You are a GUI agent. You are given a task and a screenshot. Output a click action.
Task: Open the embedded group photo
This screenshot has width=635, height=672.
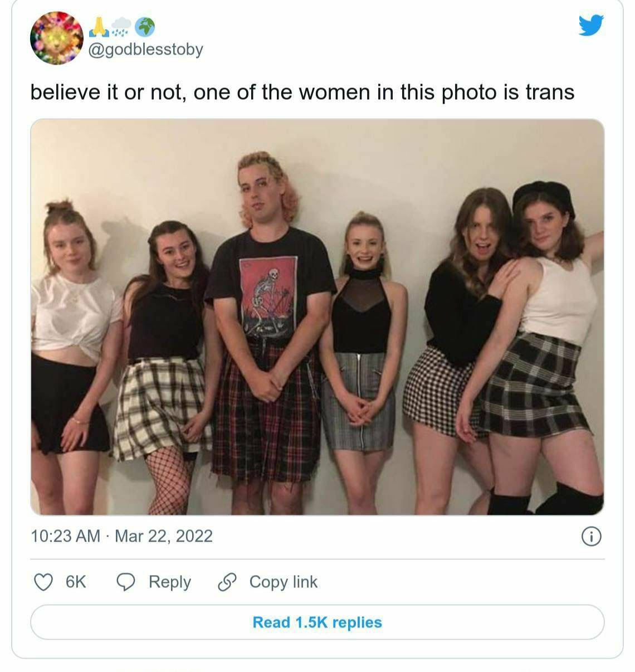pos(317,317)
